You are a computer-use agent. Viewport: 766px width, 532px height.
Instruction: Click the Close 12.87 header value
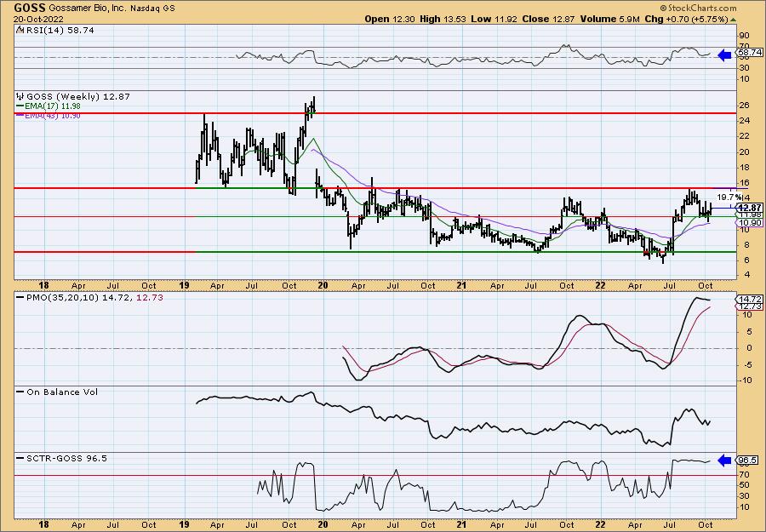point(549,19)
